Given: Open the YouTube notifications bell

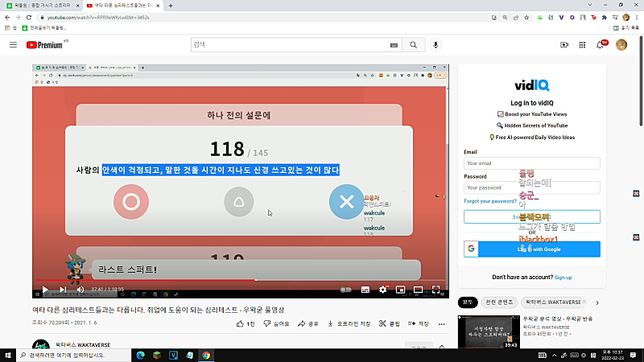Looking at the screenshot, I should pyautogui.click(x=600, y=45).
